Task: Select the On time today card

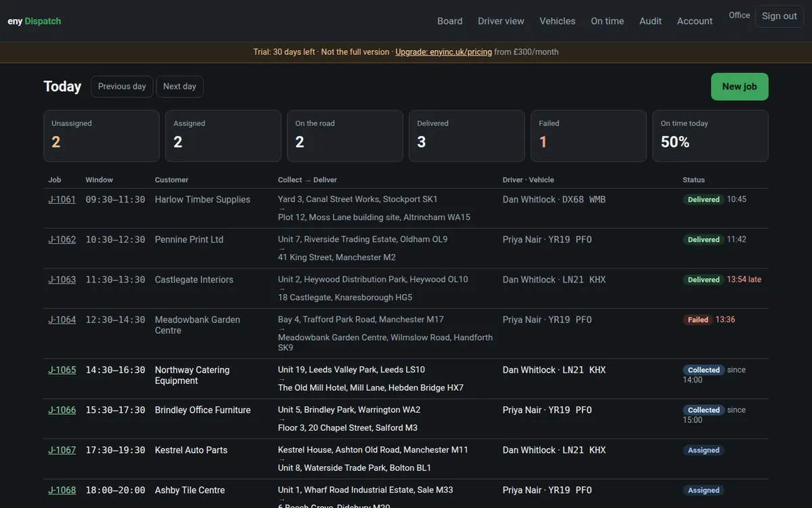Action: click(x=710, y=136)
